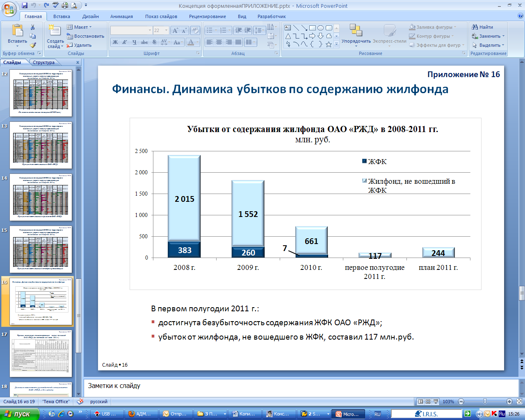Click the Найти find button
Screen dimensions: 525x420
tap(482, 27)
